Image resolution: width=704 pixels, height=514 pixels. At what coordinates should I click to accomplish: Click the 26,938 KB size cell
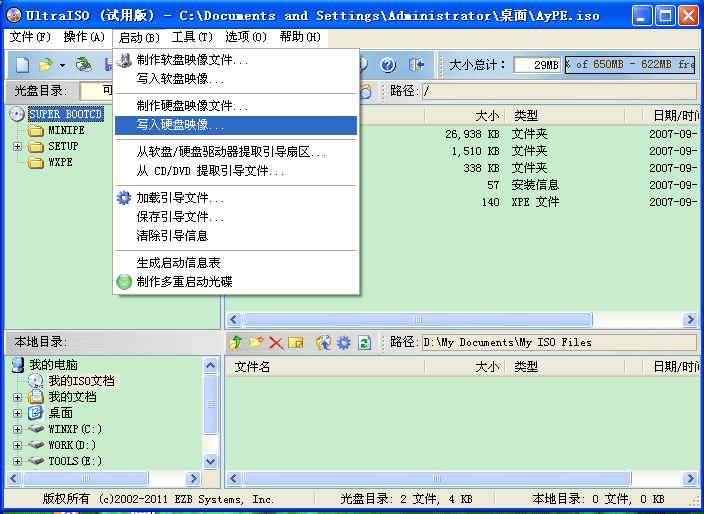[x=472, y=134]
